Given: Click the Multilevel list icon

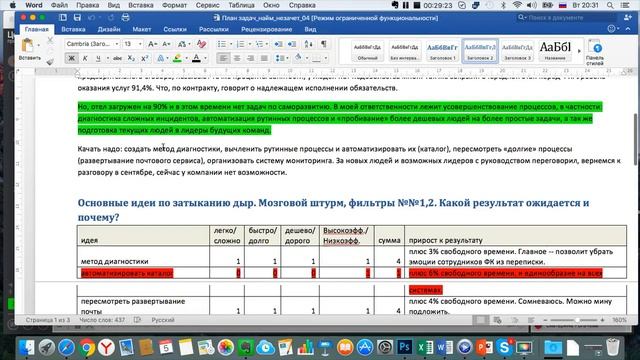Looking at the screenshot, I should (259, 44).
